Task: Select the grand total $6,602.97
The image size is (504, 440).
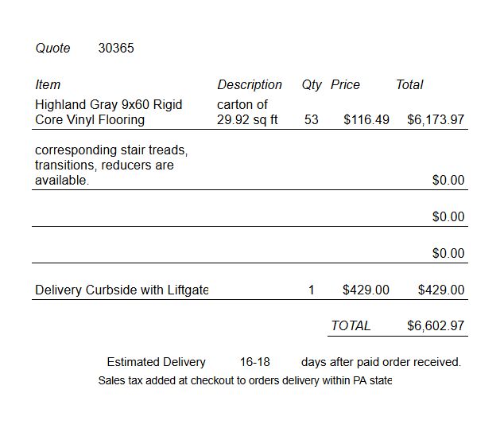Action: (x=436, y=325)
